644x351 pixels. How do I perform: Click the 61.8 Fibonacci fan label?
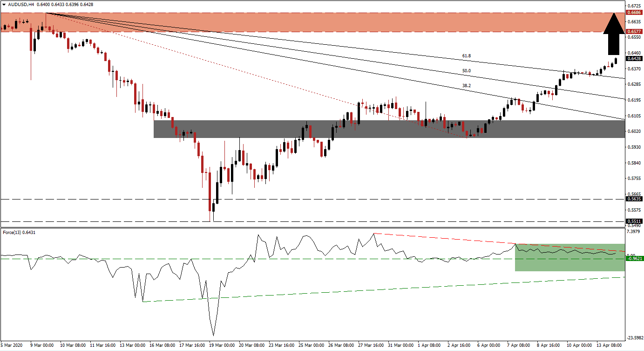(x=466, y=55)
